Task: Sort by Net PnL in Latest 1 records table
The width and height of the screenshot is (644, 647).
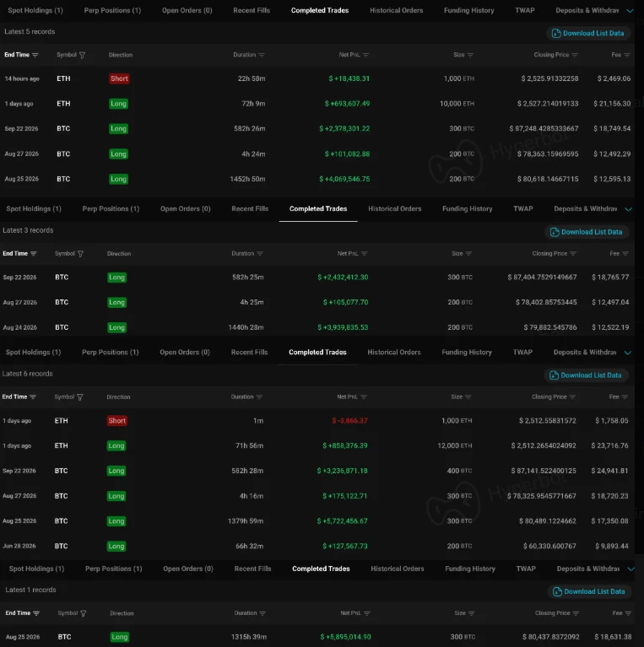Action: click(367, 613)
